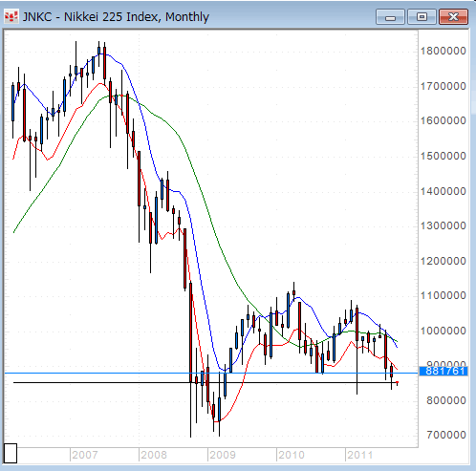
Task: Click the 1200000 price axis label
Action: 444,261
